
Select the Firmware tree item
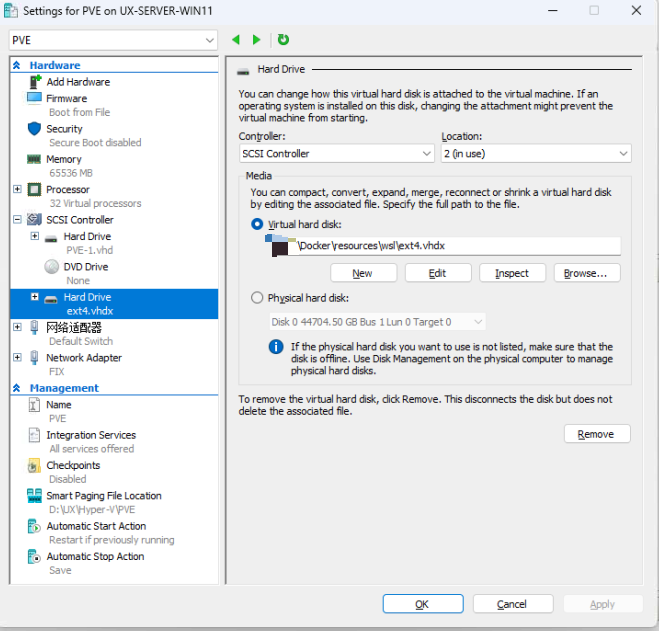(x=66, y=98)
